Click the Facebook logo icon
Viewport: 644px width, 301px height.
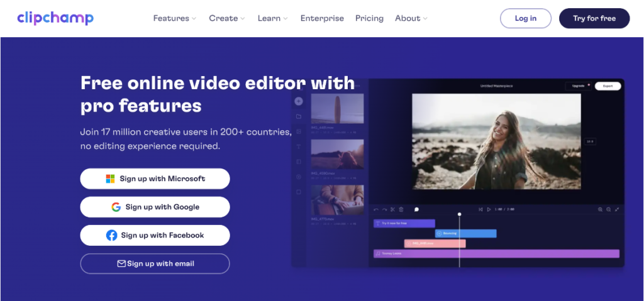(111, 235)
